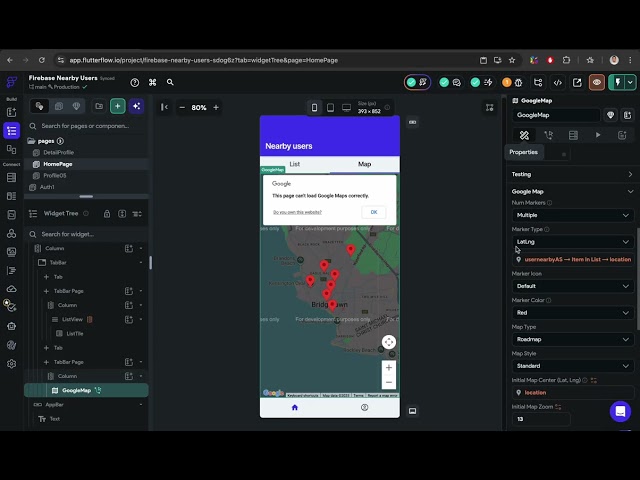Select the GoogleMap widget tree row
Image resolution: width=640 pixels, height=480 pixels.
86,391
